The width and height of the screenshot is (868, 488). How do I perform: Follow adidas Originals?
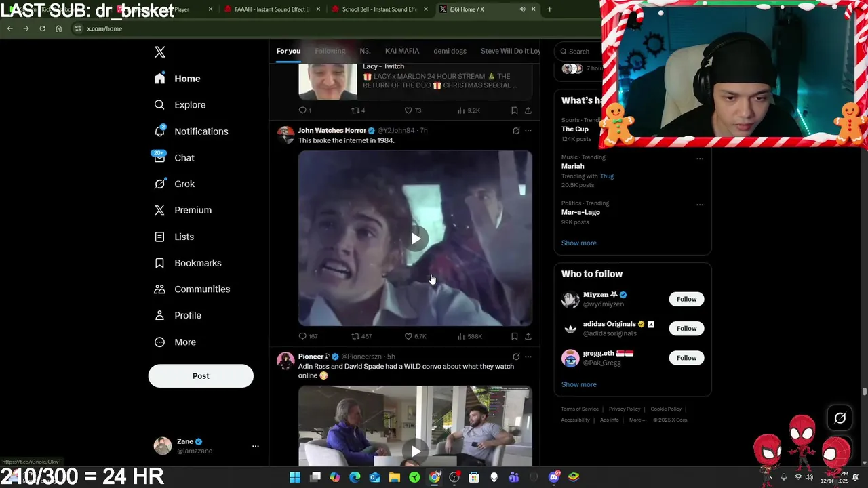pyautogui.click(x=686, y=329)
